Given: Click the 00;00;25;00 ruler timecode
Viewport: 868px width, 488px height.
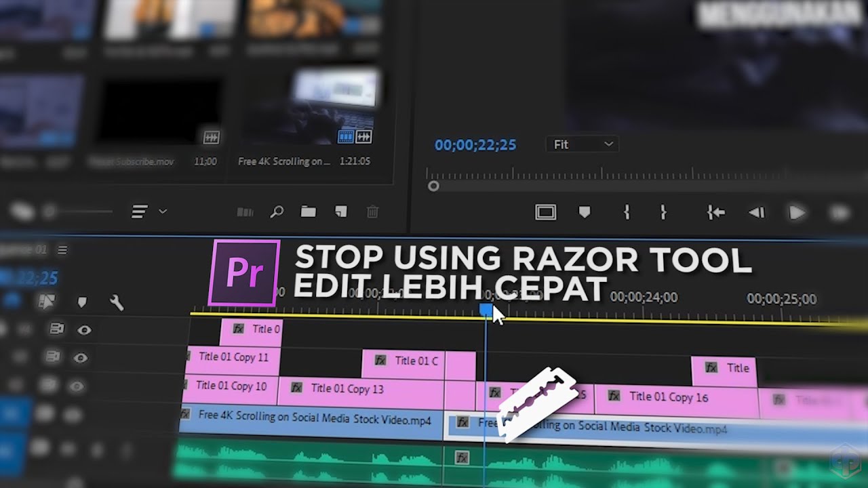Looking at the screenshot, I should click(781, 298).
